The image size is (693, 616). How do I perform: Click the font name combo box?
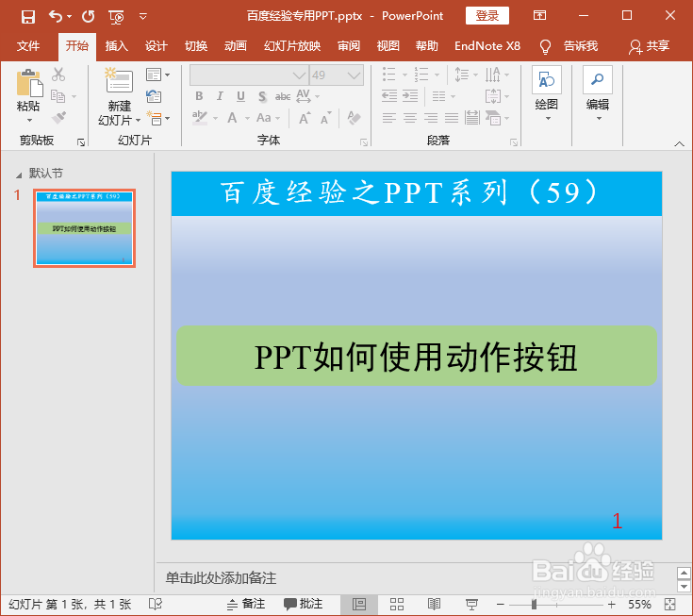[249, 75]
